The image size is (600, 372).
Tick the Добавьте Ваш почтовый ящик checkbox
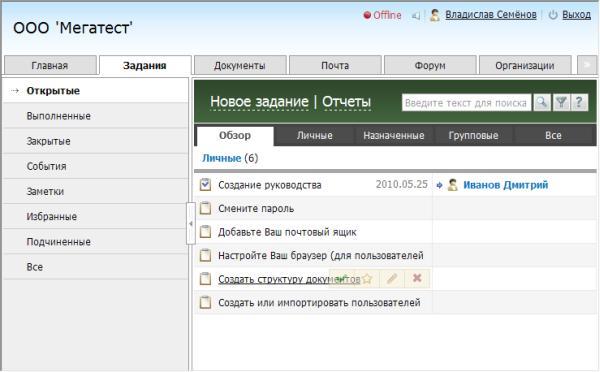click(205, 232)
